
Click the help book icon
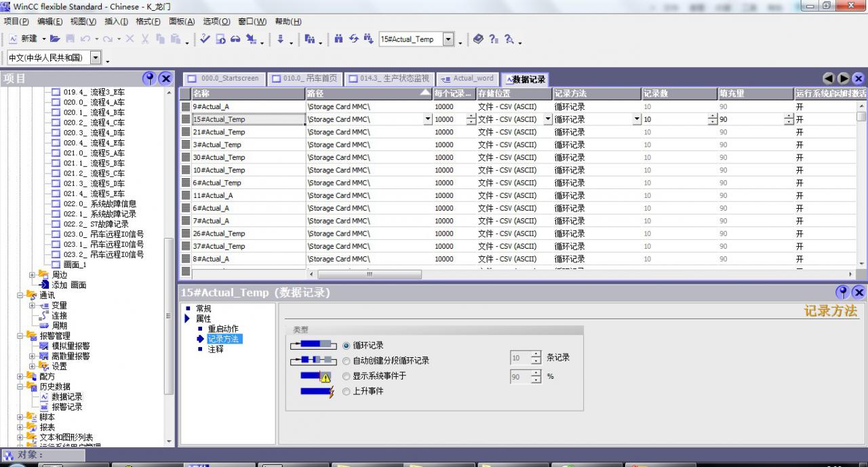click(x=479, y=39)
